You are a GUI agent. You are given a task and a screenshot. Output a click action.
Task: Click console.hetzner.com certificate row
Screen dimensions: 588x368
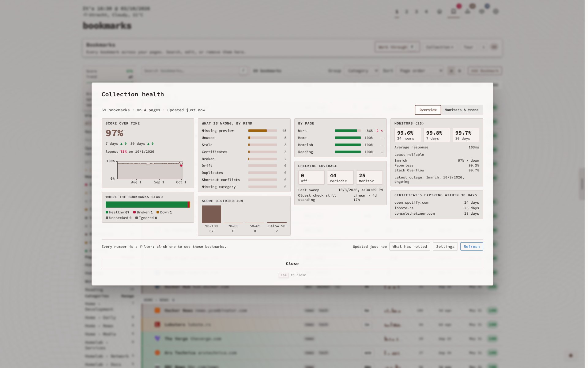[436, 213]
